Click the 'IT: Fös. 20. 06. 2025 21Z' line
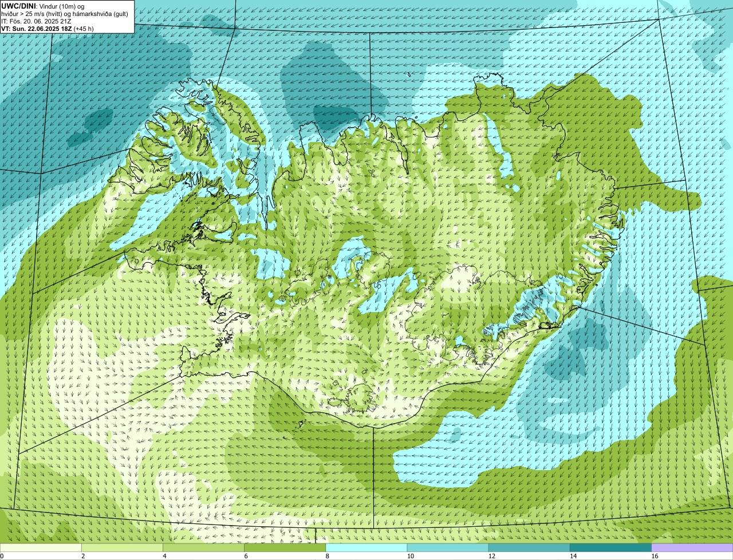 (36, 21)
